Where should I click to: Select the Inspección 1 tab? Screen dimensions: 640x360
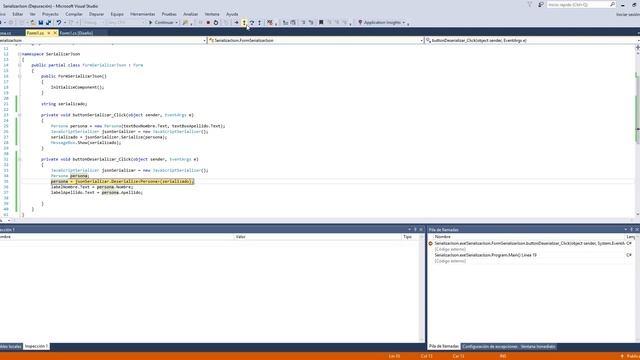(x=36, y=347)
